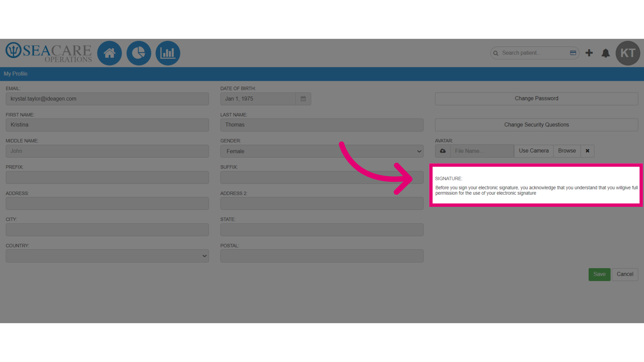Open the notifications bell
644x362 pixels.
(605, 53)
